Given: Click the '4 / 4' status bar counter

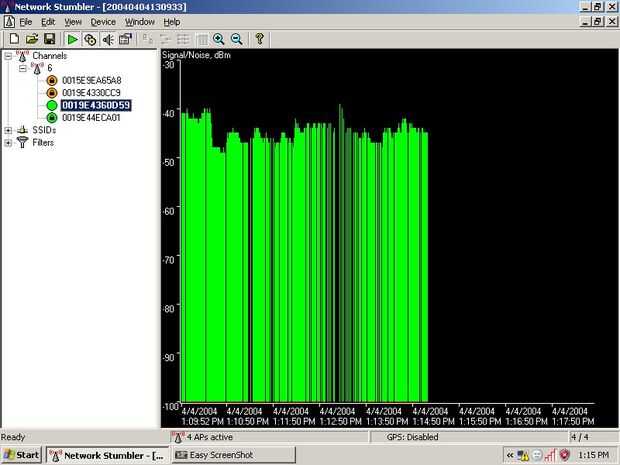Looking at the screenshot, I should [x=580, y=437].
